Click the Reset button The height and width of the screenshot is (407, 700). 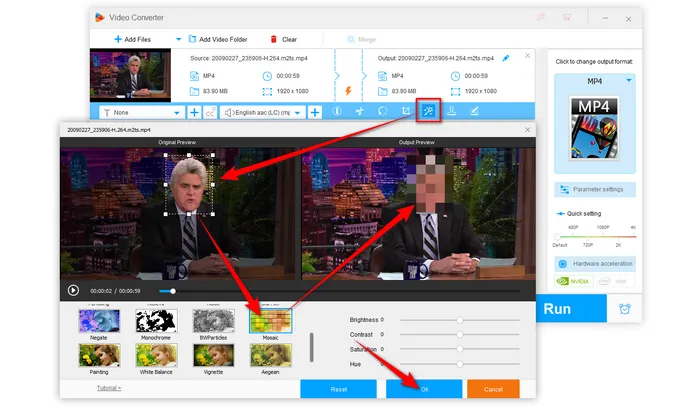pyautogui.click(x=338, y=389)
